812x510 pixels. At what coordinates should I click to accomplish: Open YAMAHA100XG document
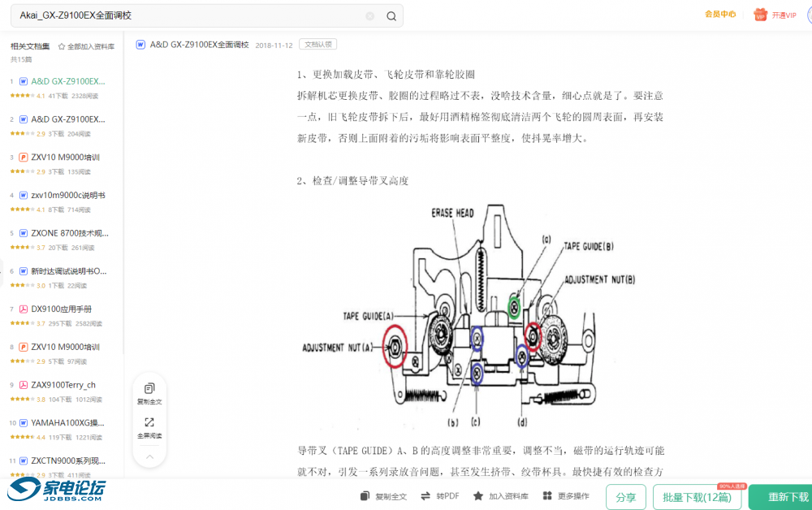click(x=67, y=423)
